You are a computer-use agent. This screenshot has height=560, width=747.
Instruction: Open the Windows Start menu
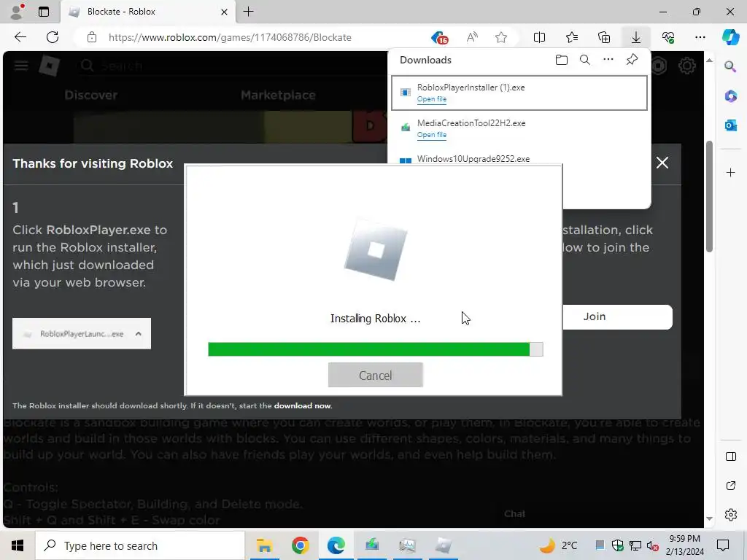[x=18, y=545]
